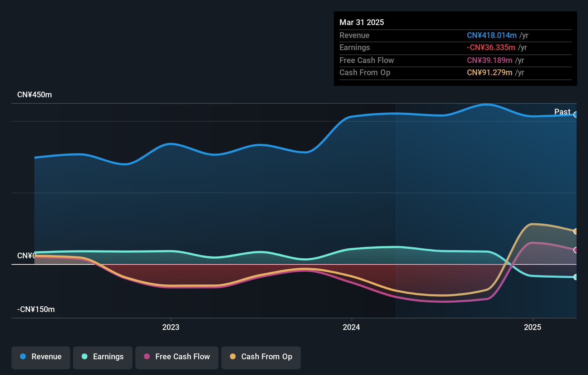Click the pink Free Cash Flow end-point marker
This screenshot has width=588, height=375.
(x=575, y=250)
